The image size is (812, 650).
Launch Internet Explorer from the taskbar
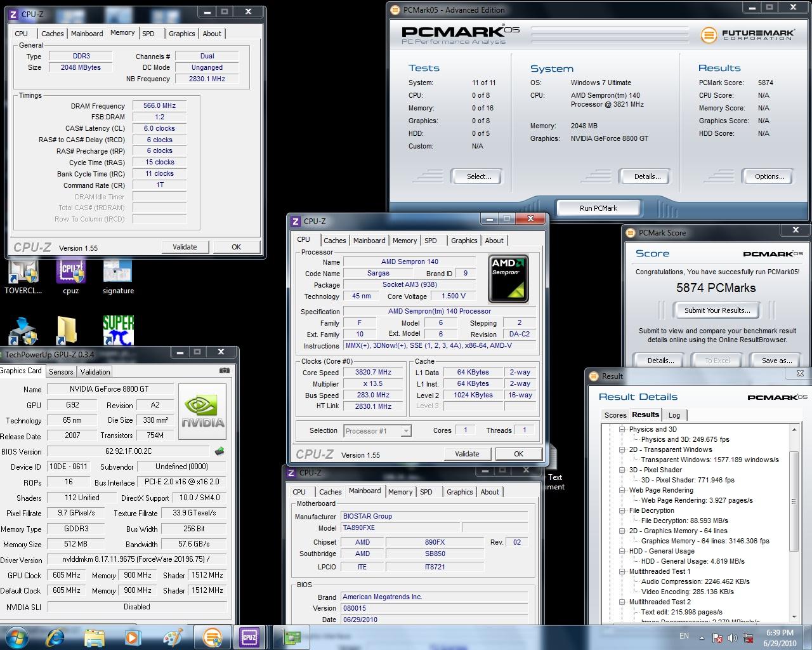point(56,637)
